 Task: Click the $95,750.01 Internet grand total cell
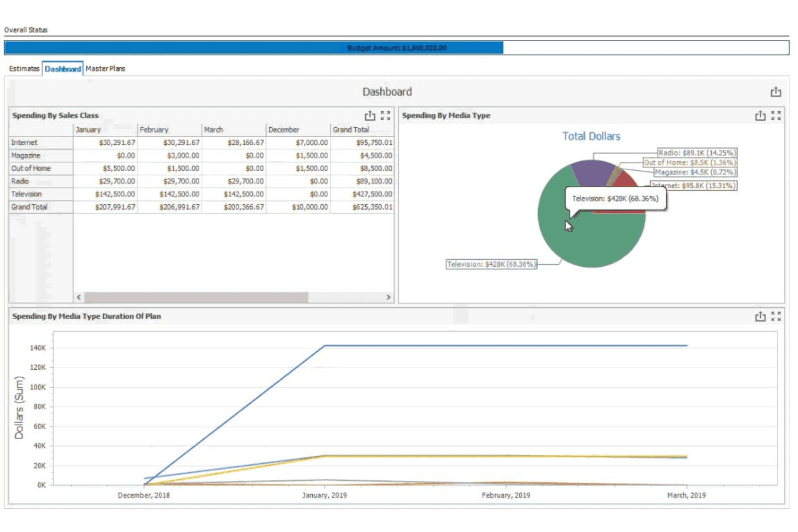click(x=362, y=143)
